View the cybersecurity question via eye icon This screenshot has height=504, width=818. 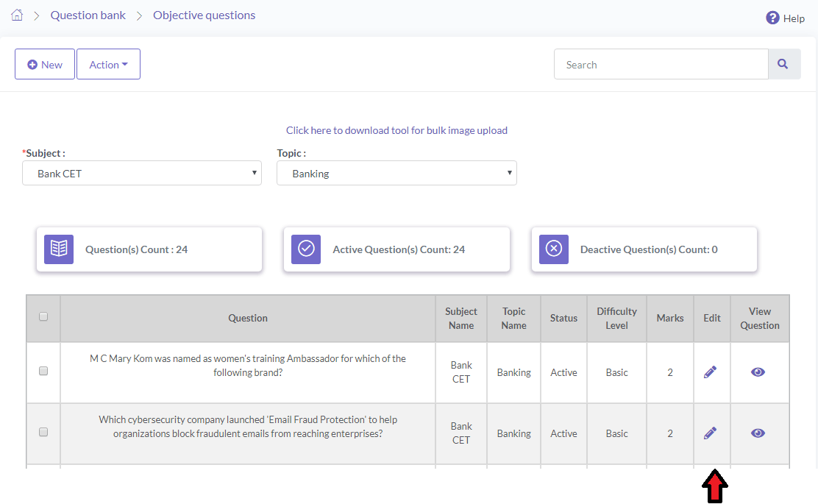tap(758, 433)
